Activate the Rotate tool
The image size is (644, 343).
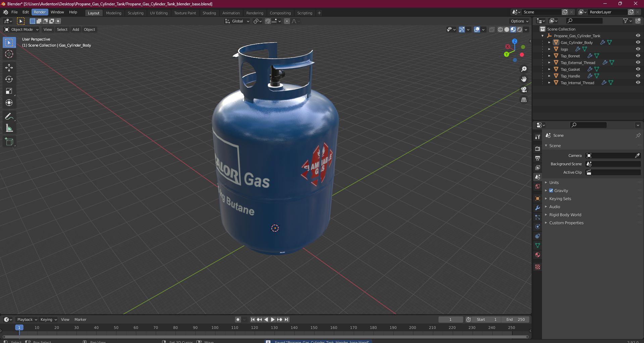click(x=9, y=79)
